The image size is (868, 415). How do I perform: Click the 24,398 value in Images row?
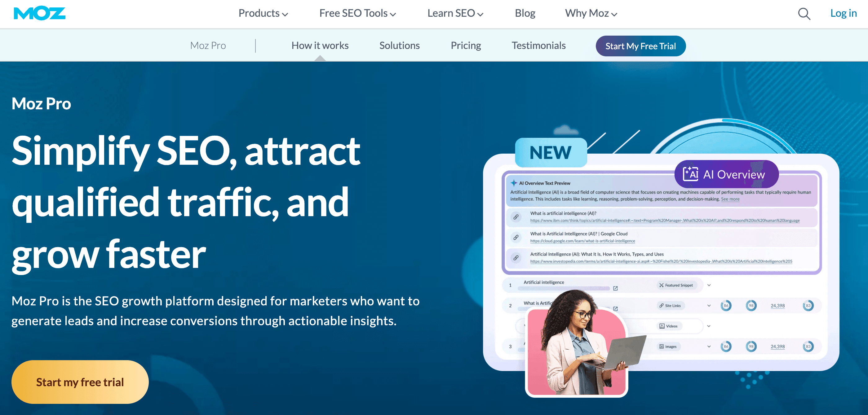778,346
